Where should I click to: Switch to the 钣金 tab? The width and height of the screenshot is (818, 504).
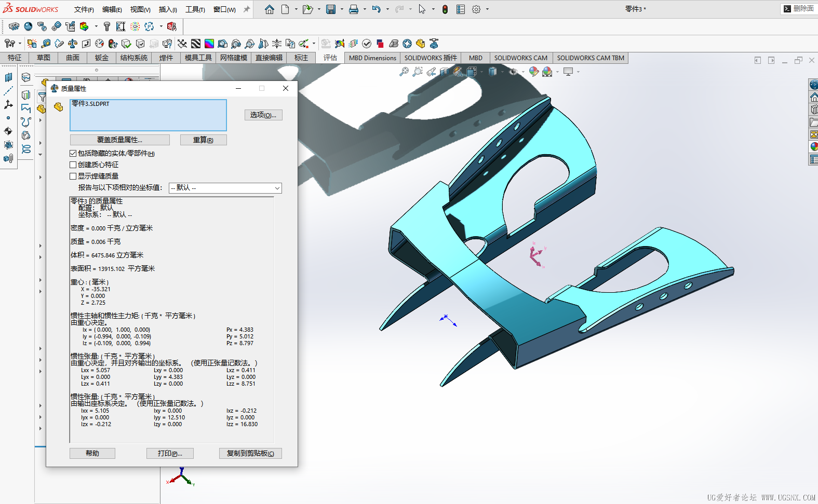click(x=101, y=58)
